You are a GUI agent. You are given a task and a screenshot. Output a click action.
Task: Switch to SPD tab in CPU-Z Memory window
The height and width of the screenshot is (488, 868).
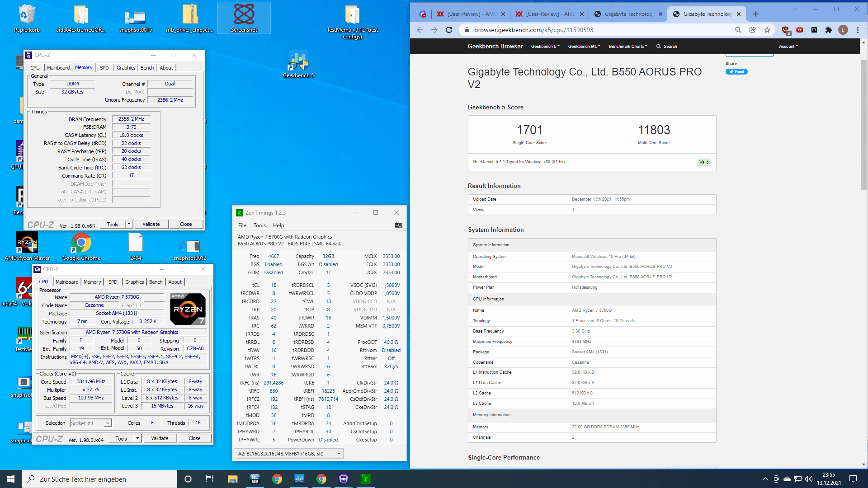click(104, 68)
